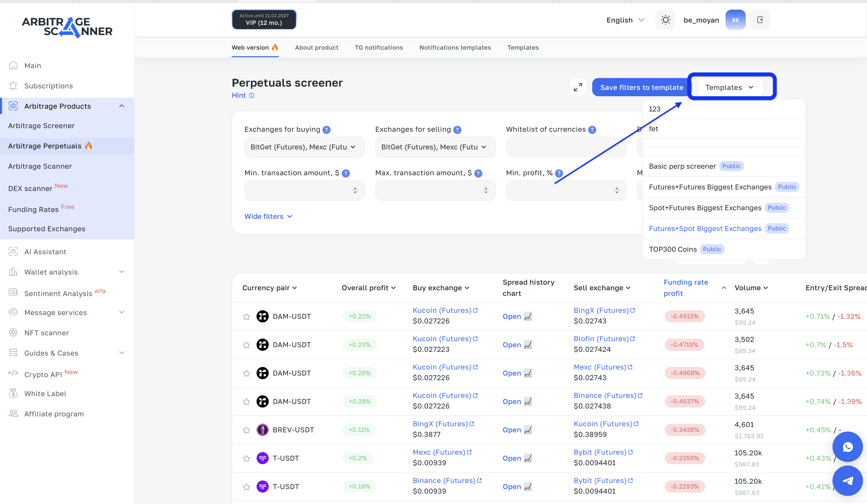
Task: Increase Min. transaction amount with stepper
Action: (355, 188)
